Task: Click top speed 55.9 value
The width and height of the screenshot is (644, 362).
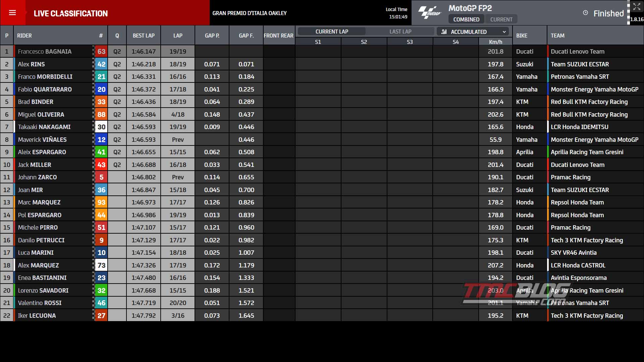Action: [495, 140]
